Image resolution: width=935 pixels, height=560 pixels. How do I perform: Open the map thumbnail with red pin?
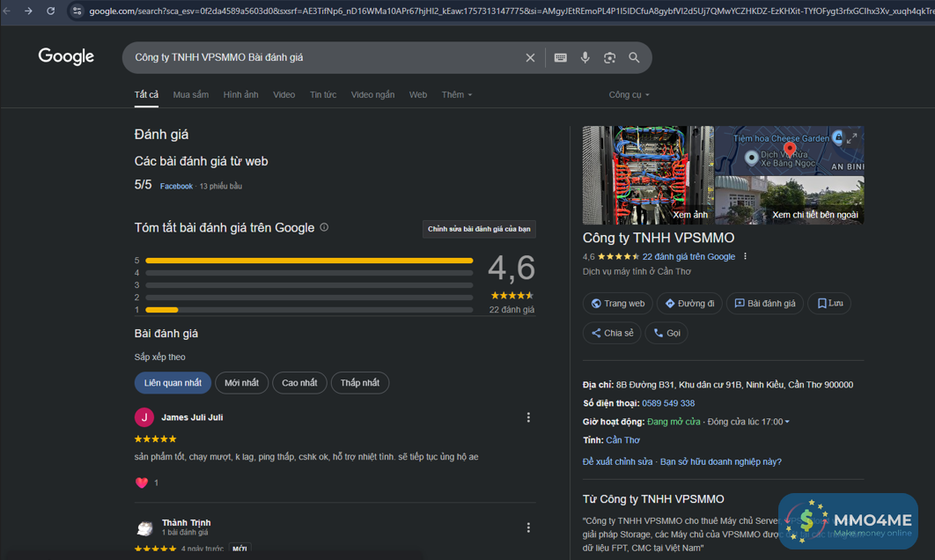[789, 151]
